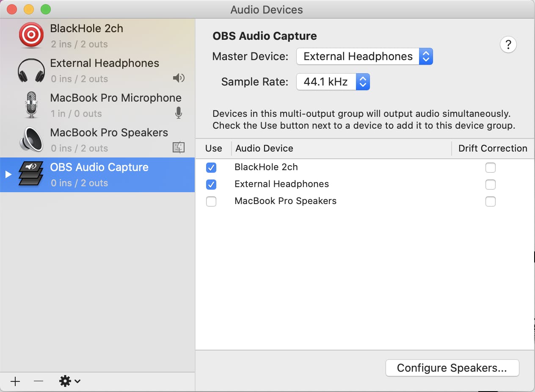Image resolution: width=535 pixels, height=392 pixels.
Task: Click the minus icon to remove the device
Action: [x=39, y=381]
